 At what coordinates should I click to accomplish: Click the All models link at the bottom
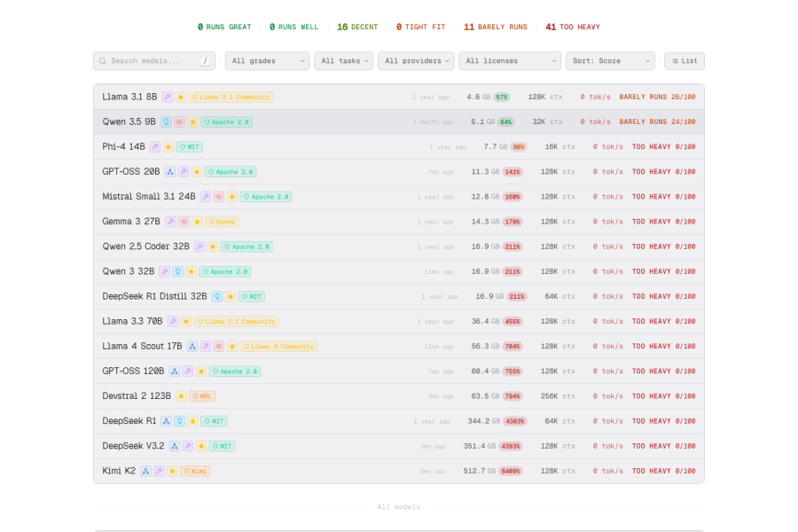(398, 506)
